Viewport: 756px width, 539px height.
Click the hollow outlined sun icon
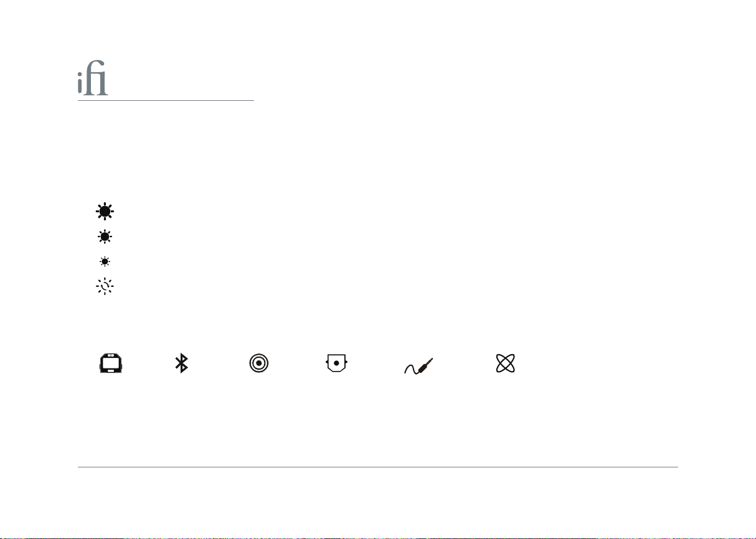105,286
